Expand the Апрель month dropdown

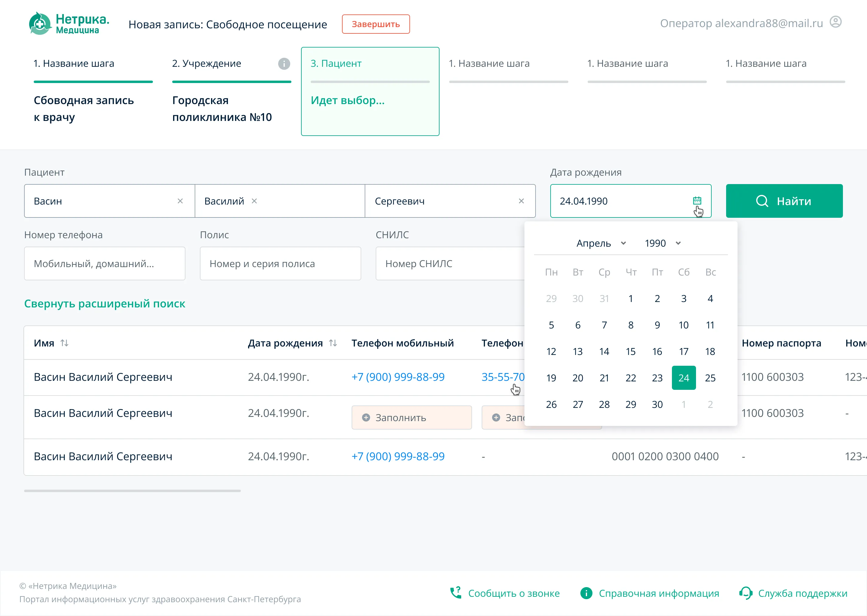(601, 243)
